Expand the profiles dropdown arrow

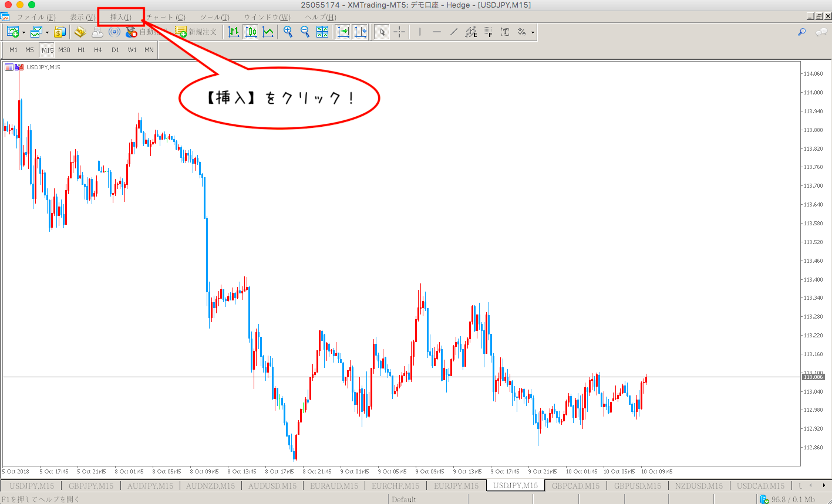[x=47, y=32]
